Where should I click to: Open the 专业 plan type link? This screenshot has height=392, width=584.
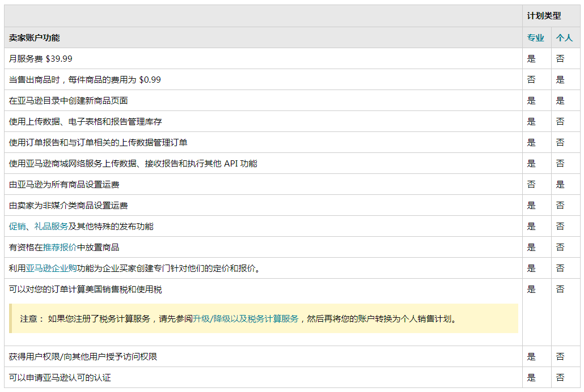pyautogui.click(x=536, y=37)
